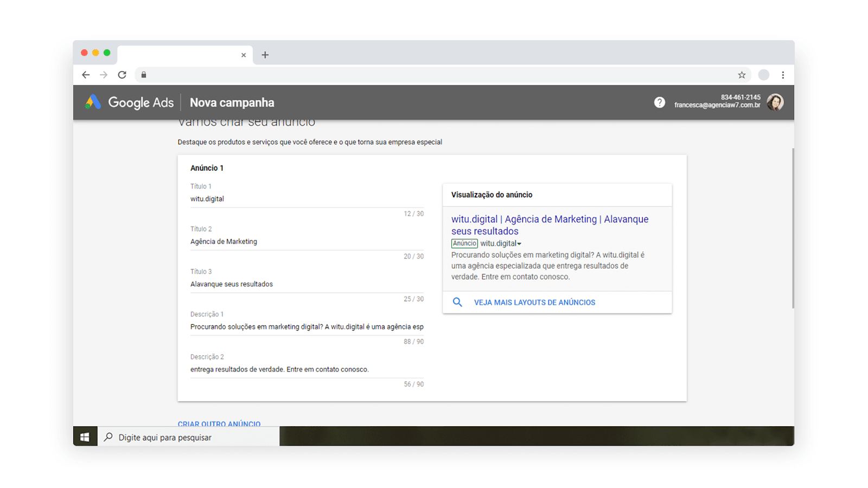
Task: Click the green 'Anúncio' badge
Action: [x=464, y=243]
